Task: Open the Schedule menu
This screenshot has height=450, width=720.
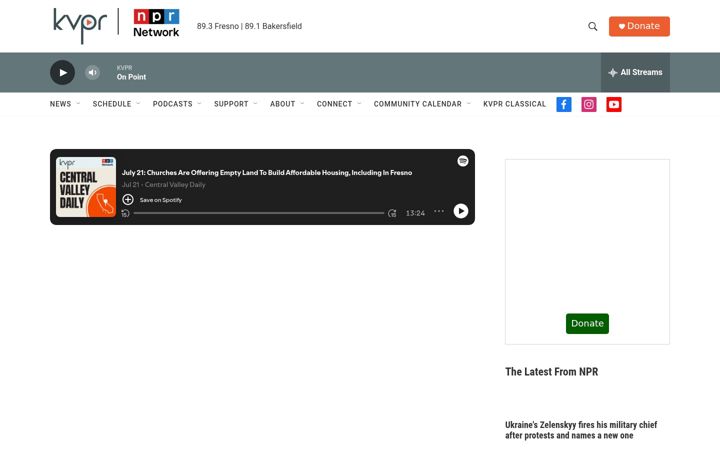Action: tap(112, 104)
